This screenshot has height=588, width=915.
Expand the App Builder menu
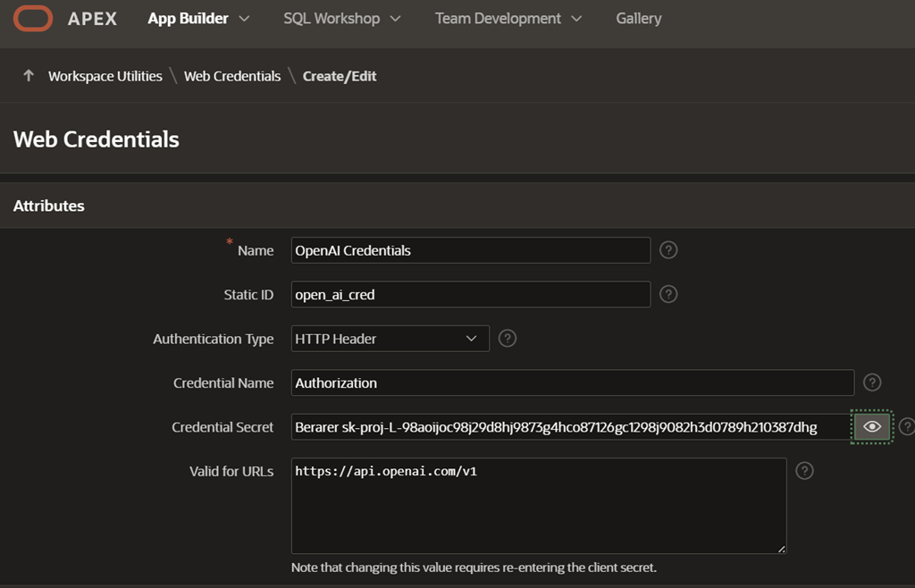[198, 18]
